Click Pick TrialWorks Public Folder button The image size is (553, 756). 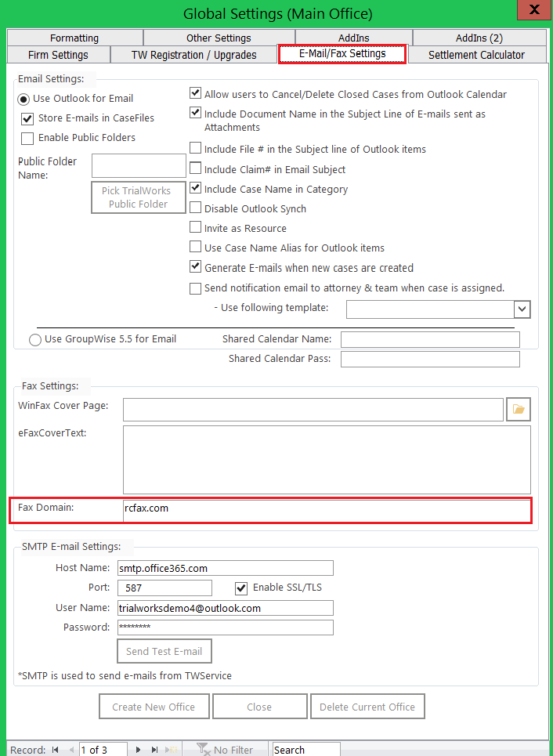pos(139,197)
